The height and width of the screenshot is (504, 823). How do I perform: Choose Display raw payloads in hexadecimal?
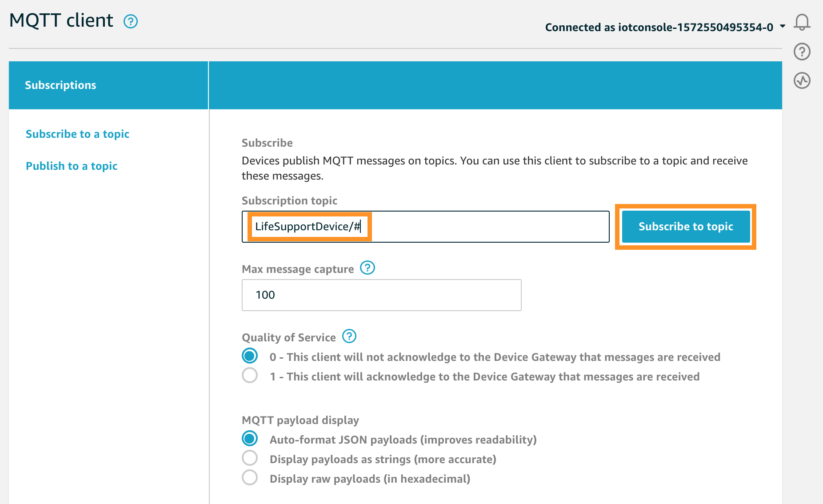[x=250, y=478]
